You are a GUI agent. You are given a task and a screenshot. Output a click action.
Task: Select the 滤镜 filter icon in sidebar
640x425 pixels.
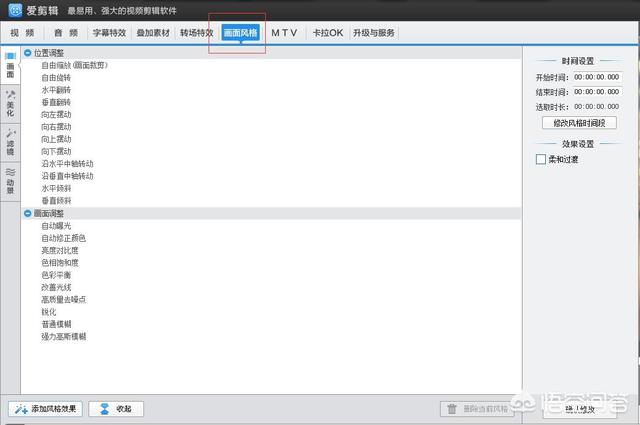(10, 132)
